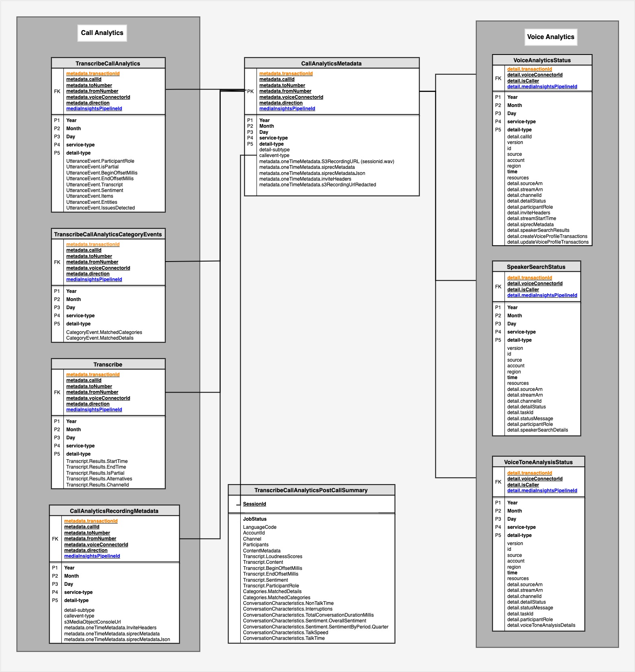Image resolution: width=635 pixels, height=672 pixels.
Task: Select the detail.voiceToneAnalysisDetails field
Action: coord(541,625)
